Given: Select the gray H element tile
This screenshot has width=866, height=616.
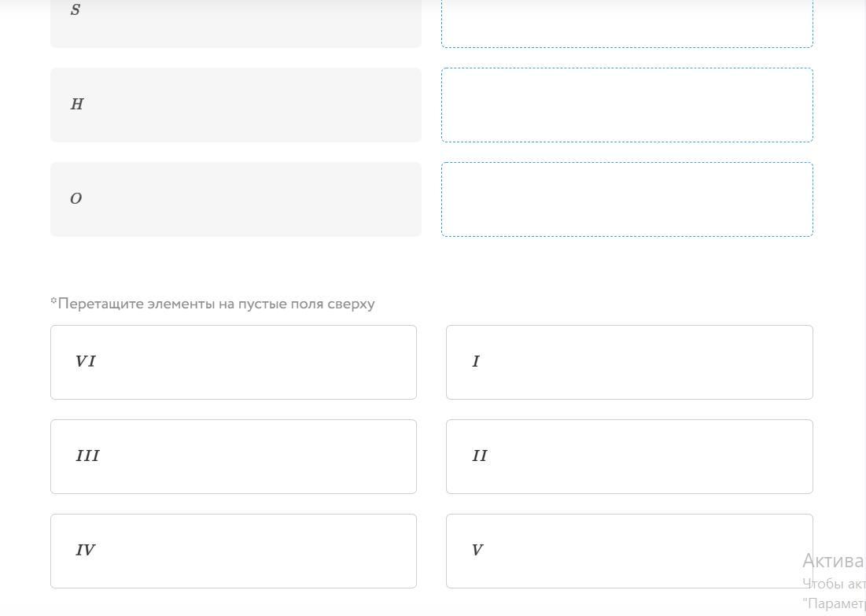Looking at the screenshot, I should (235, 105).
